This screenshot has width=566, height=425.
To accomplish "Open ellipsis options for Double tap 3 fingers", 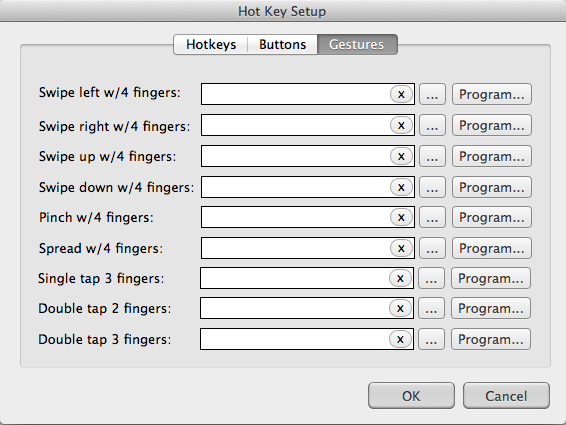I will (x=431, y=339).
